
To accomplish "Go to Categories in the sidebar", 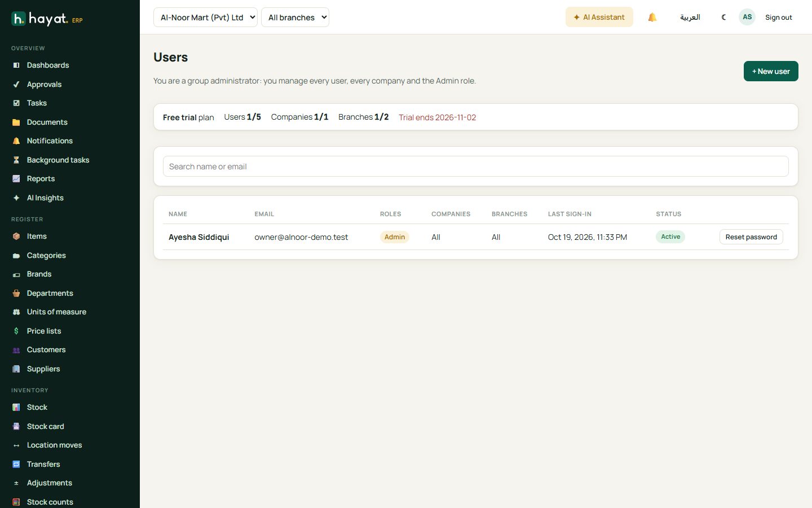I will coord(46,256).
